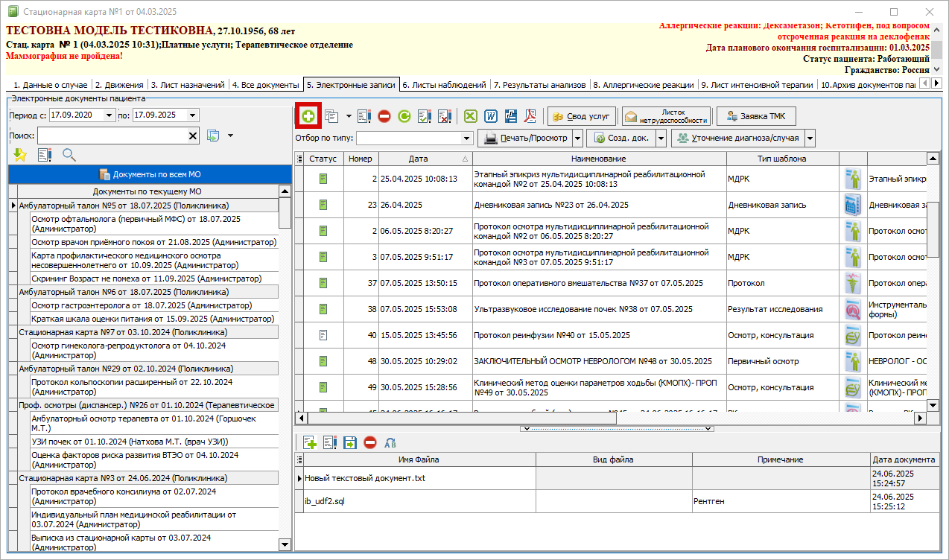The image size is (949, 560).
Task: Click the red delete icon in attachments toolbar
Action: coord(370,442)
